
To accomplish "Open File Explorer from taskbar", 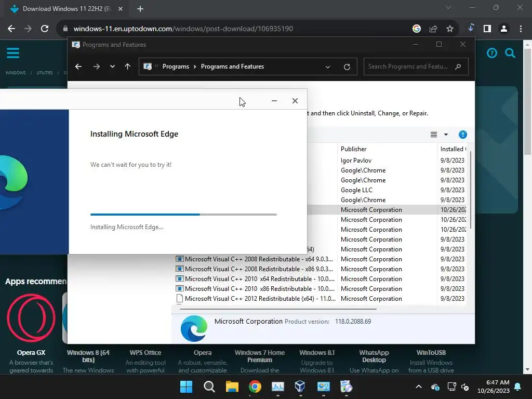I will pos(232,387).
